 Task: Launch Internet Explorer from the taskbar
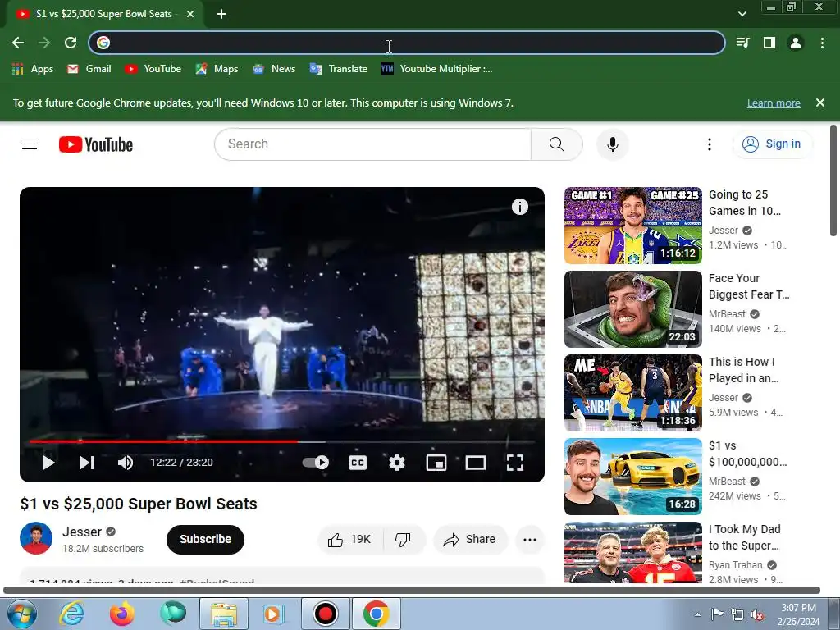tap(71, 614)
